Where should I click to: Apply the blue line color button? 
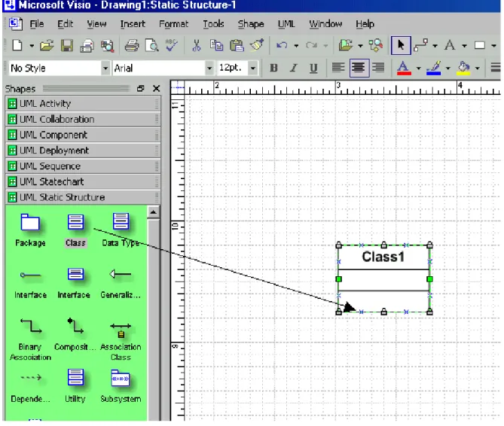tap(433, 68)
